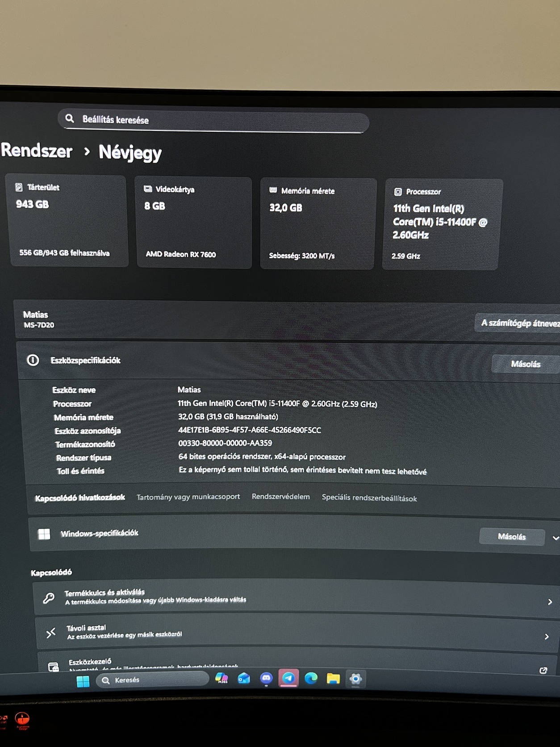
Task: Click the Windows logo beside Windows-specifikációk
Action: (44, 534)
